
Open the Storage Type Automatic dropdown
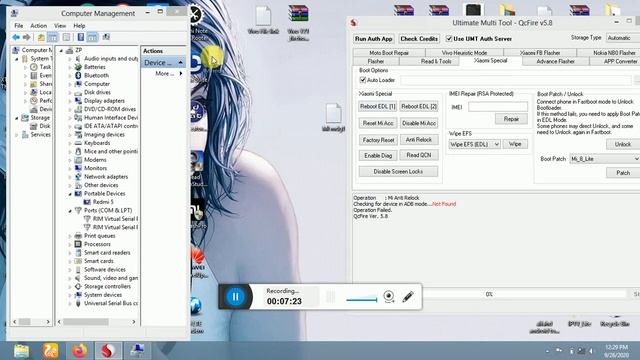[623, 38]
